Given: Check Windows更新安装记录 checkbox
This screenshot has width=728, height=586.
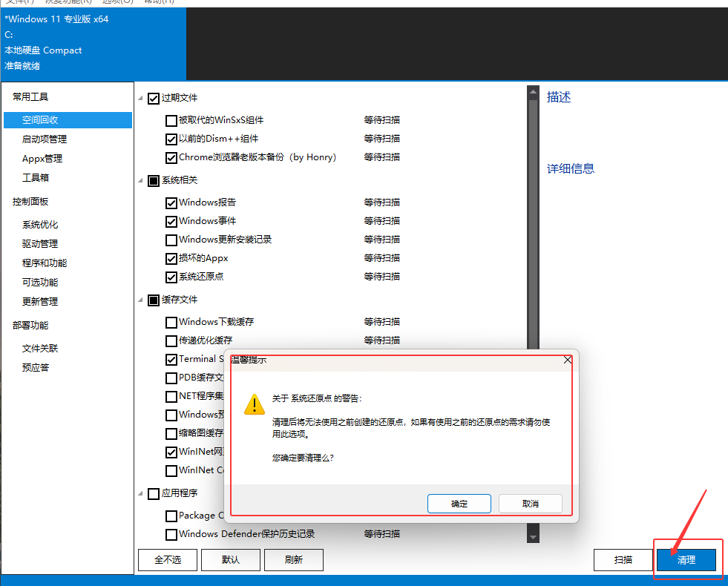Looking at the screenshot, I should 171,240.
